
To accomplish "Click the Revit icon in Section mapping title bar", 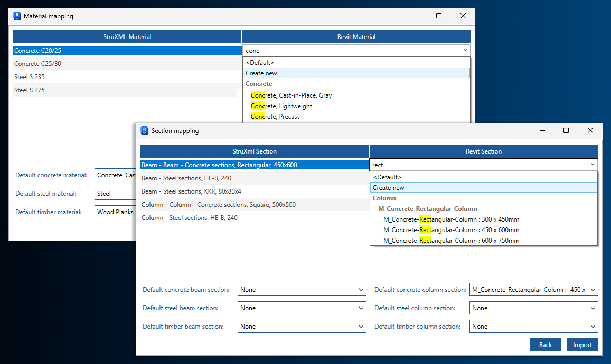I will pos(144,130).
